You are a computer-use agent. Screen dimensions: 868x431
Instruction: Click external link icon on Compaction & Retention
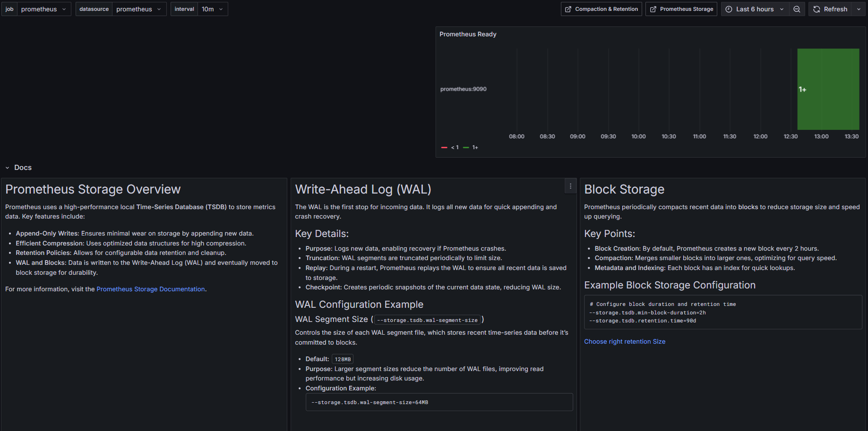point(568,9)
